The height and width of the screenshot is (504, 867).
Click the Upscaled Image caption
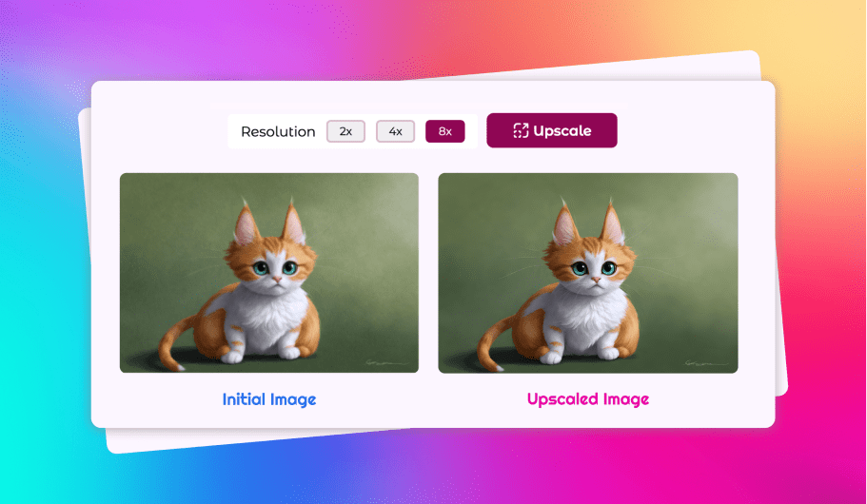click(588, 399)
